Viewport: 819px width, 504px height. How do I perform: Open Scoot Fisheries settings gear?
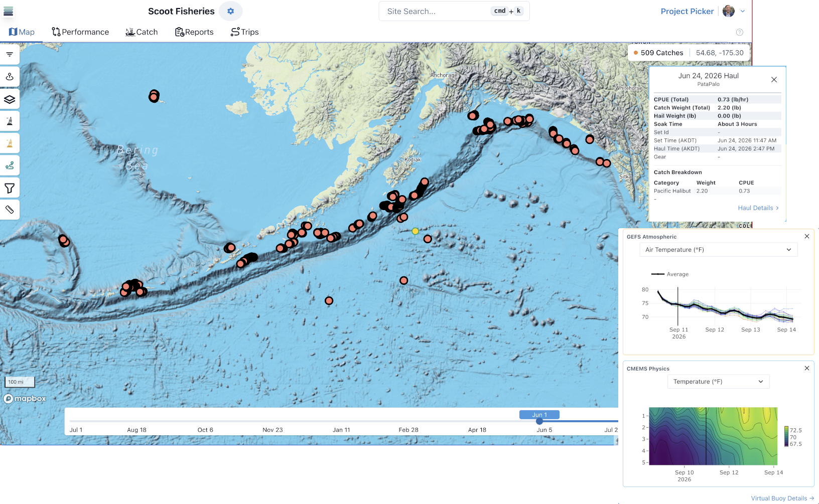[x=230, y=11]
